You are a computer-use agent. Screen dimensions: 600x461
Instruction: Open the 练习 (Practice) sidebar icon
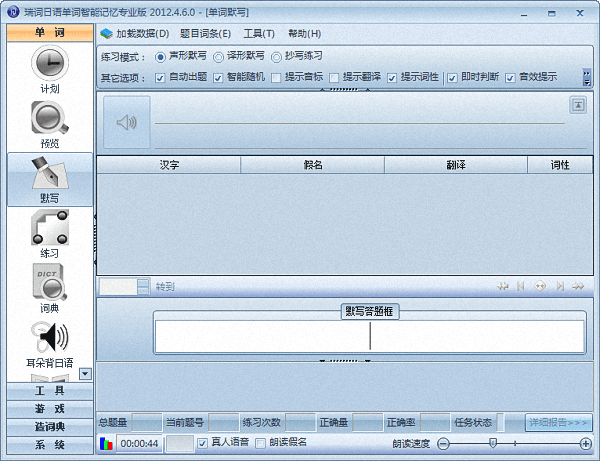(x=48, y=232)
